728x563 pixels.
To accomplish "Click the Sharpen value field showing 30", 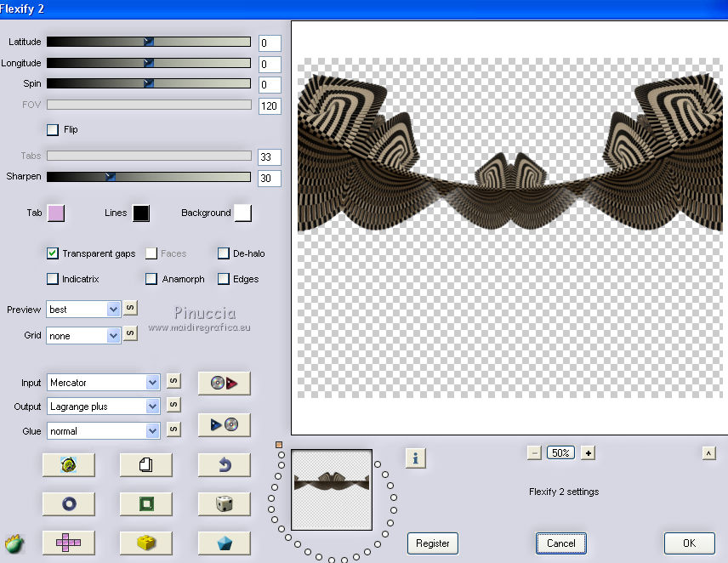I will coord(270,179).
